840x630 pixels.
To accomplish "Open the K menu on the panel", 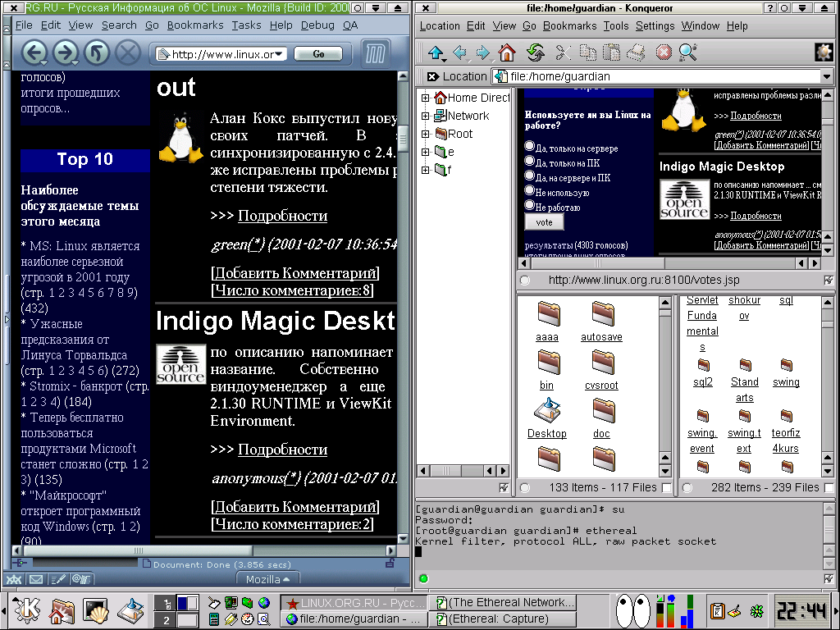I will (x=27, y=609).
